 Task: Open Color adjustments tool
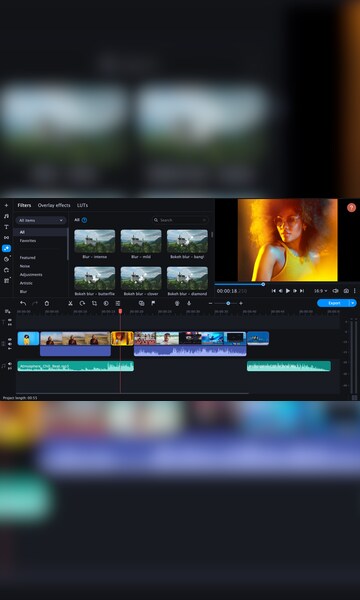[106, 303]
